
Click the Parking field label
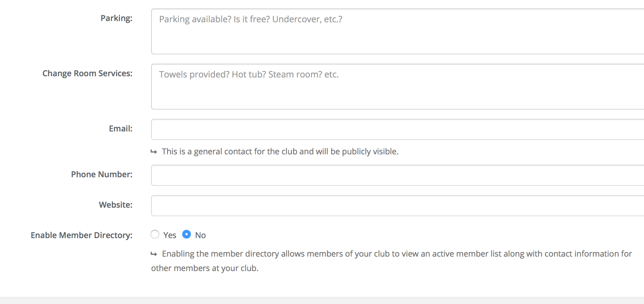[117, 18]
